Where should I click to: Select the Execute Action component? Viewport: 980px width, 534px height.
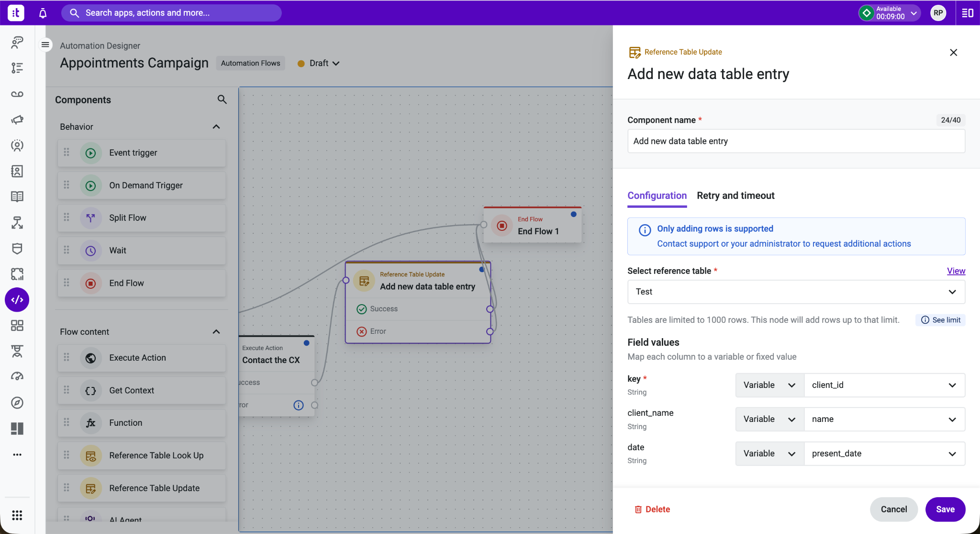tap(142, 358)
